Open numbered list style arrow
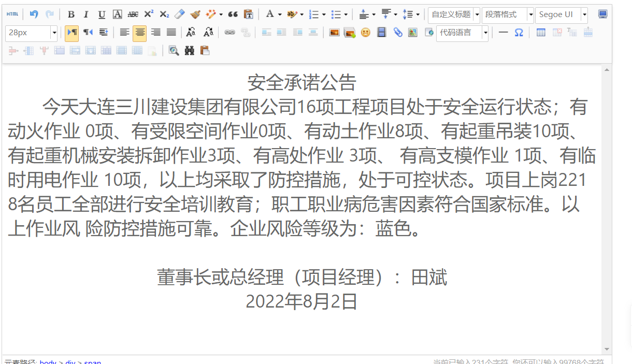Screen dimensions: 632x364 point(324,14)
